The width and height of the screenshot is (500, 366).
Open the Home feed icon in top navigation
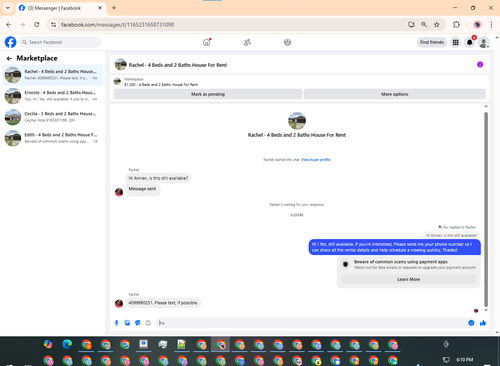click(207, 42)
